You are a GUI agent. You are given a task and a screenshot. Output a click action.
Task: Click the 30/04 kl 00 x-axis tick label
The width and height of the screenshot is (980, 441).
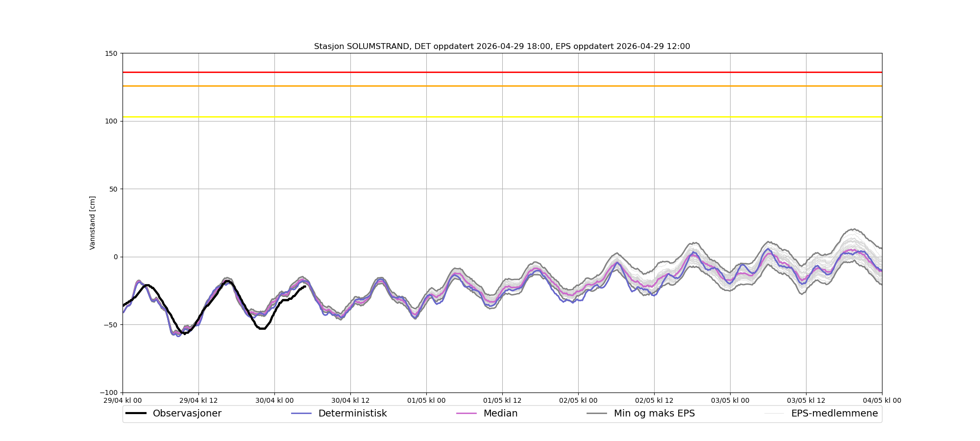(x=274, y=400)
